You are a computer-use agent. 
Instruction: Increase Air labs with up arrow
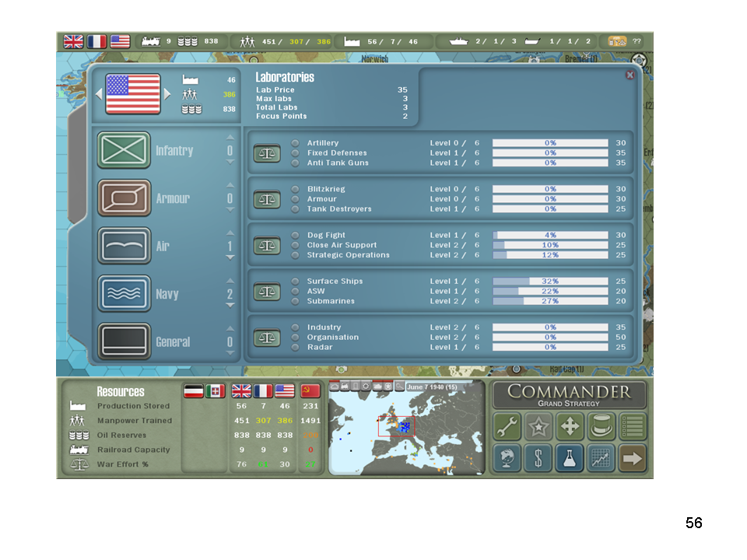(230, 233)
